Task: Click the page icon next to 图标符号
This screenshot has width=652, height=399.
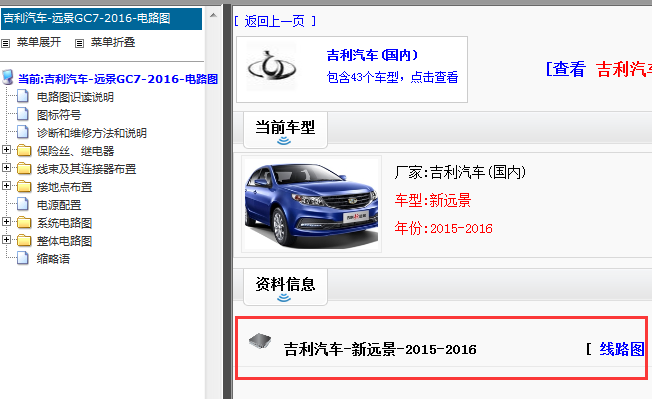Action: (22, 113)
